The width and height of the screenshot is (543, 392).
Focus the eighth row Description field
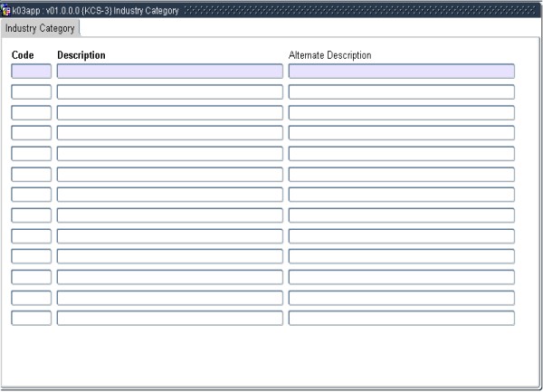pos(170,215)
